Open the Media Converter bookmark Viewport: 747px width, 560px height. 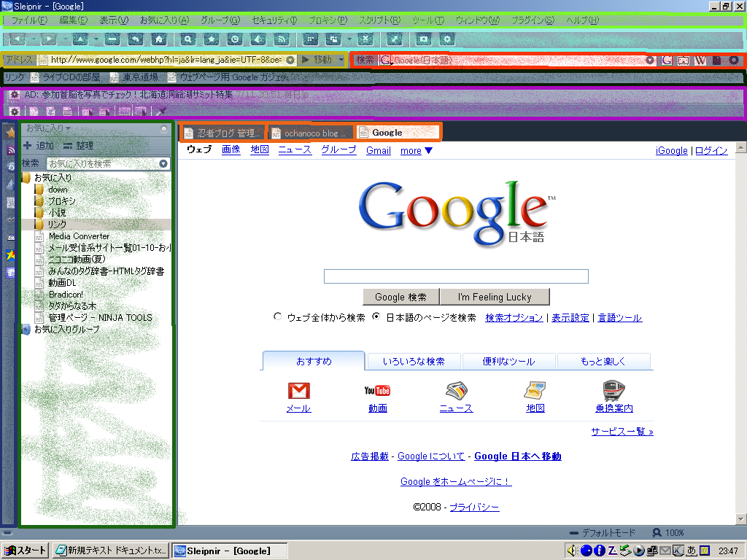(79, 236)
